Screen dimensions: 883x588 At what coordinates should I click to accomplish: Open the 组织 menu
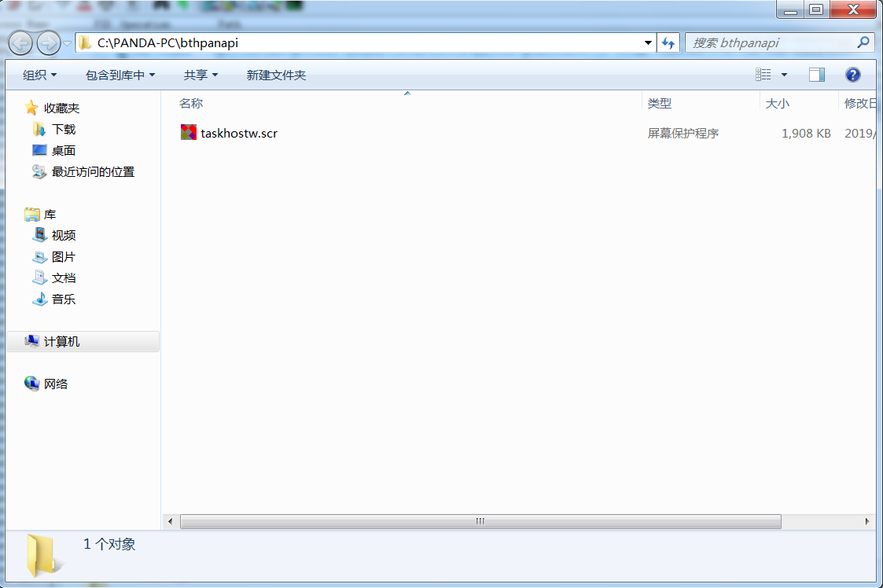[x=40, y=75]
